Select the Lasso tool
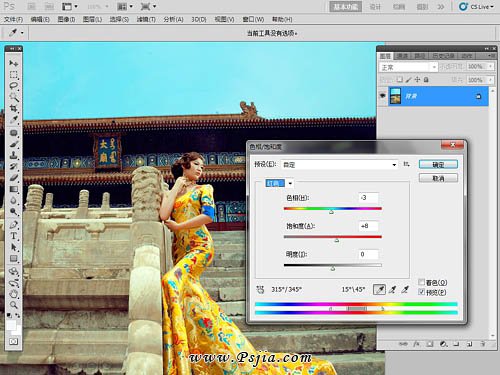The image size is (500, 375). (x=13, y=86)
